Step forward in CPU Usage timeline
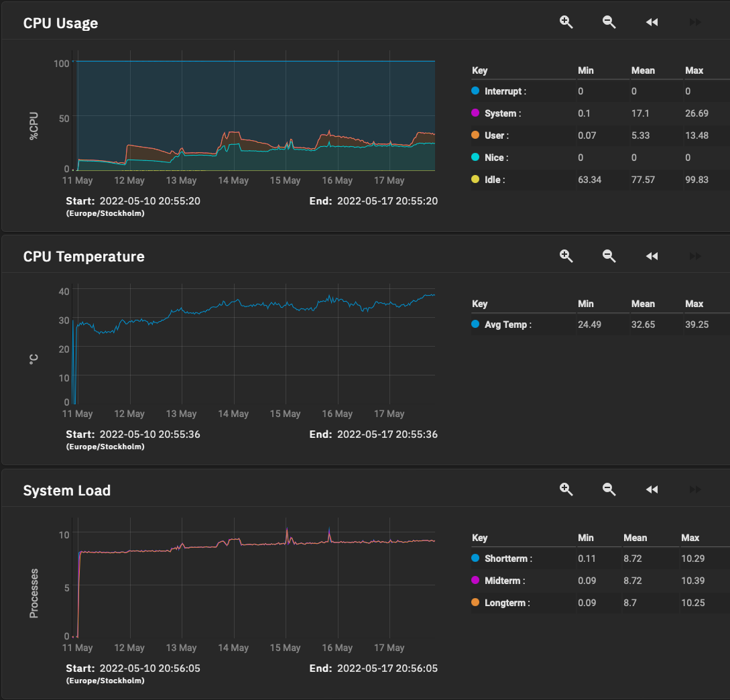 click(695, 22)
